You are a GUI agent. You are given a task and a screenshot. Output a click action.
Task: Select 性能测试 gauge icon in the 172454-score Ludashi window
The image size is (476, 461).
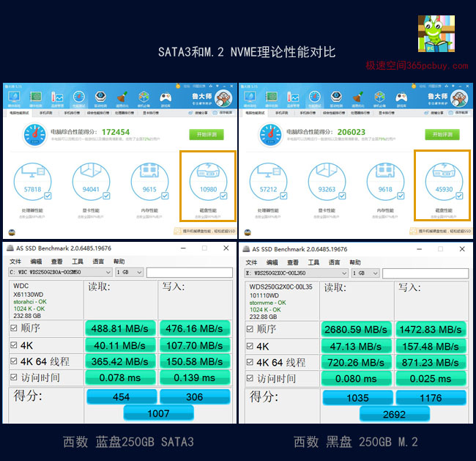click(79, 98)
